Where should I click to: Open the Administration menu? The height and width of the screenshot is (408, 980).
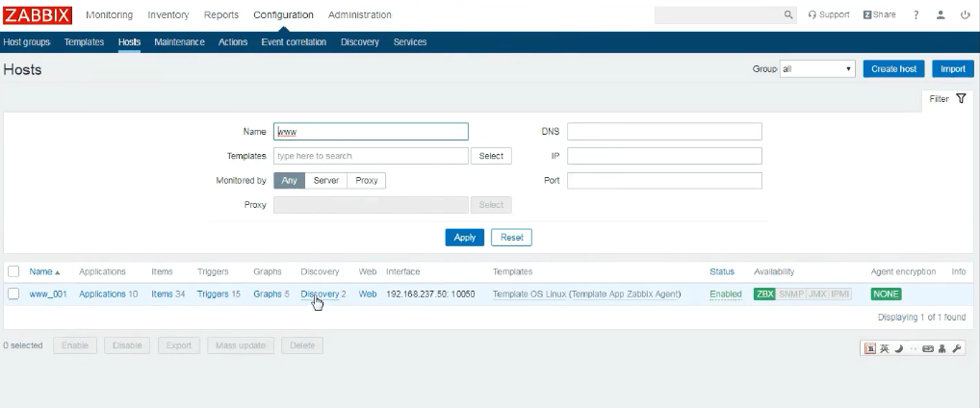tap(360, 15)
